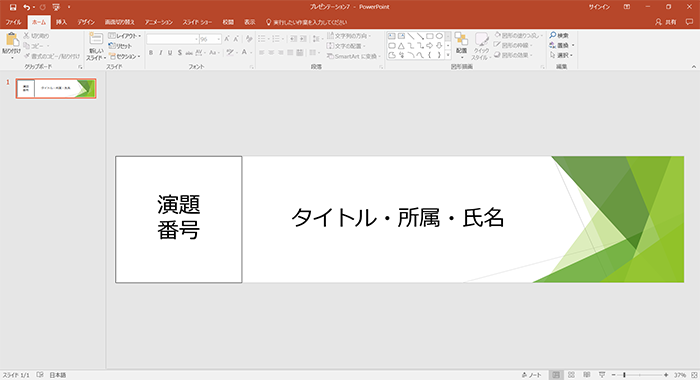Viewport: 700px width, 380px height.
Task: Open the comments speech bubble icon
Action: pos(689,22)
